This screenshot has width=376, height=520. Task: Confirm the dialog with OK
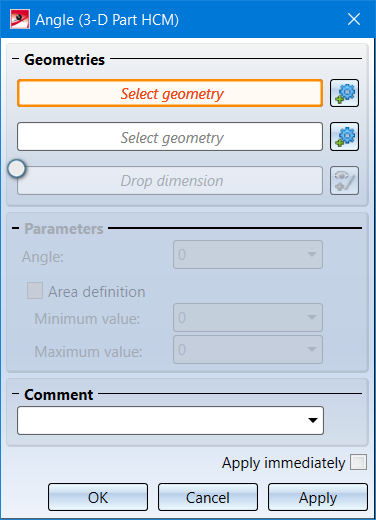click(x=98, y=497)
